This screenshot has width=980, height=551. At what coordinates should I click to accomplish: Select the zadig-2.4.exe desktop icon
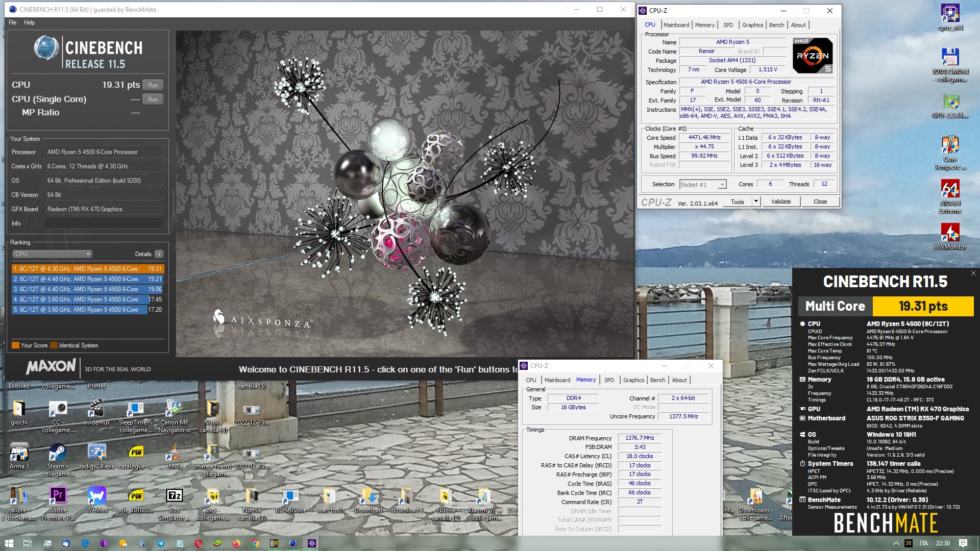pos(96,456)
